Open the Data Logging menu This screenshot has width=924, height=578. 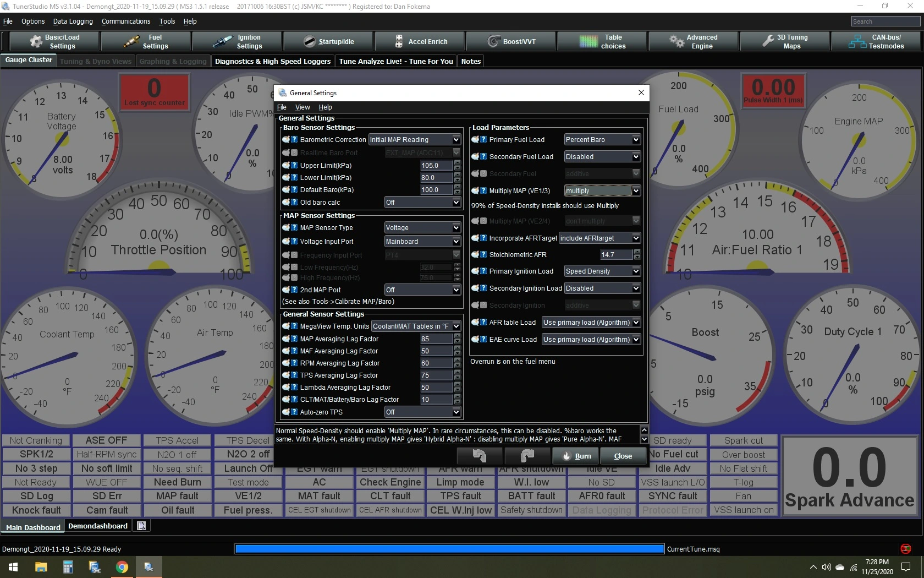click(x=73, y=21)
